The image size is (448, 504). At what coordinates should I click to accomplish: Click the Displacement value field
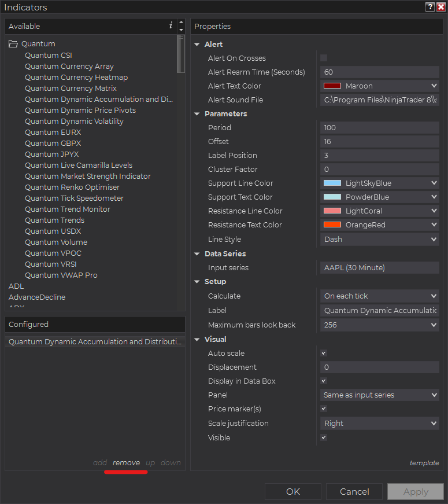pyautogui.click(x=380, y=367)
